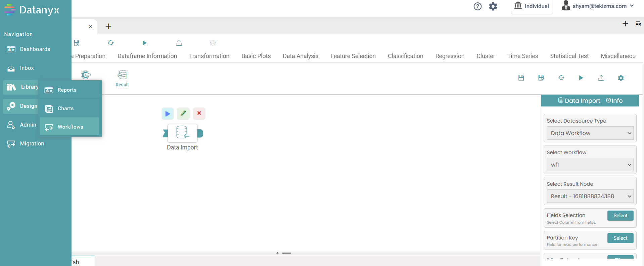644x266 pixels.
Task: Switch to the Transformation tab
Action: tap(209, 56)
